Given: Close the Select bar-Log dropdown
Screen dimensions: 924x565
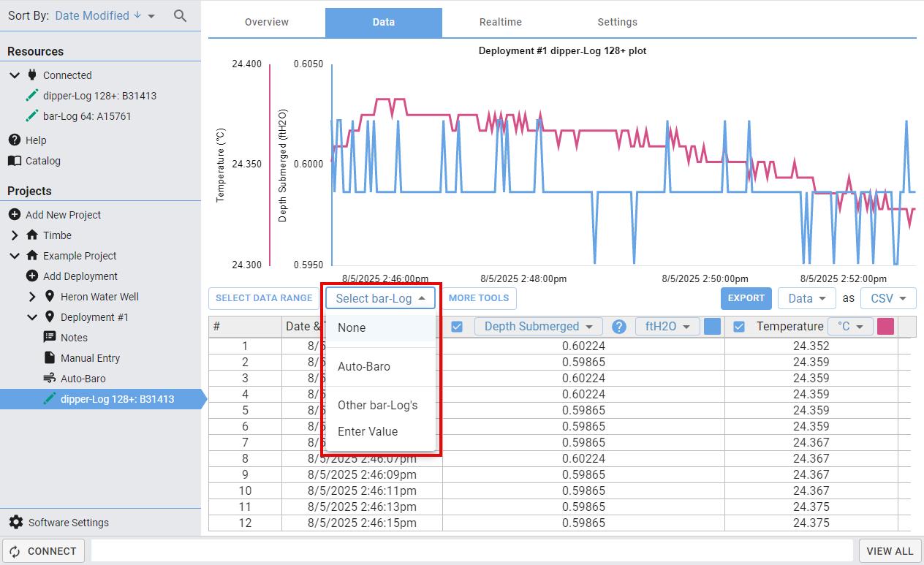Looking at the screenshot, I should pos(380,298).
